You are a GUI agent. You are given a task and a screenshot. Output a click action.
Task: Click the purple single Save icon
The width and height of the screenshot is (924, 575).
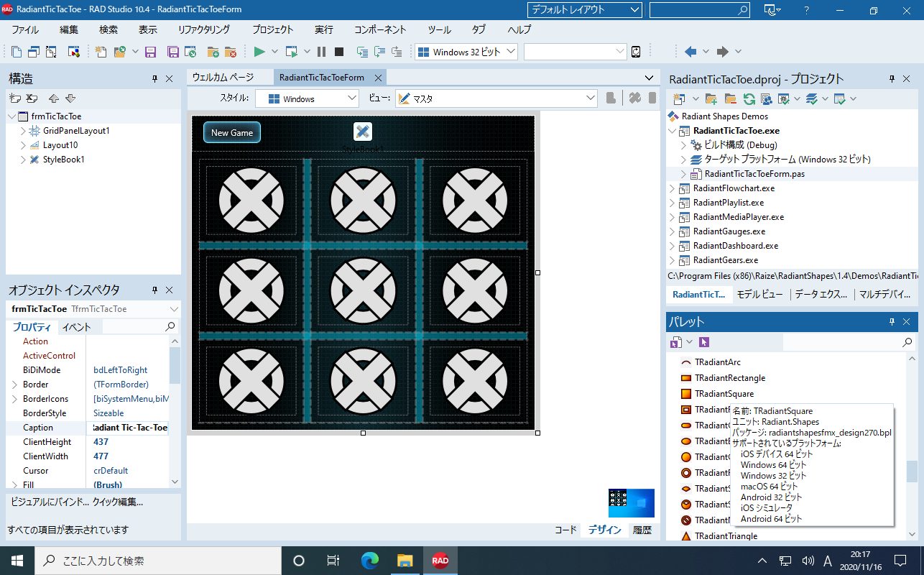click(x=150, y=52)
